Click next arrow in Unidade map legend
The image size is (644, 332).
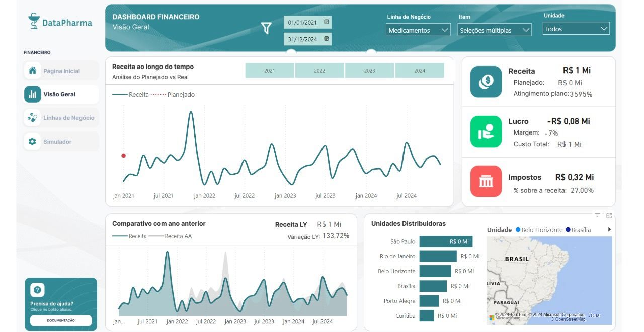610,230
